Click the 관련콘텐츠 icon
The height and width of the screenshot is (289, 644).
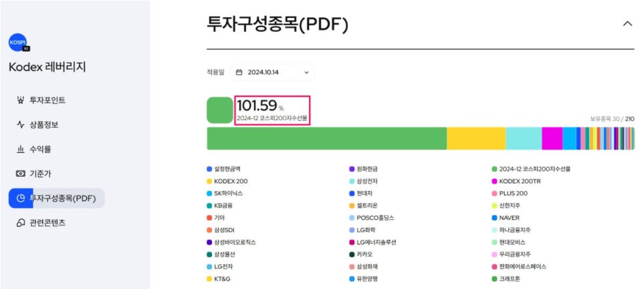pyautogui.click(x=21, y=222)
